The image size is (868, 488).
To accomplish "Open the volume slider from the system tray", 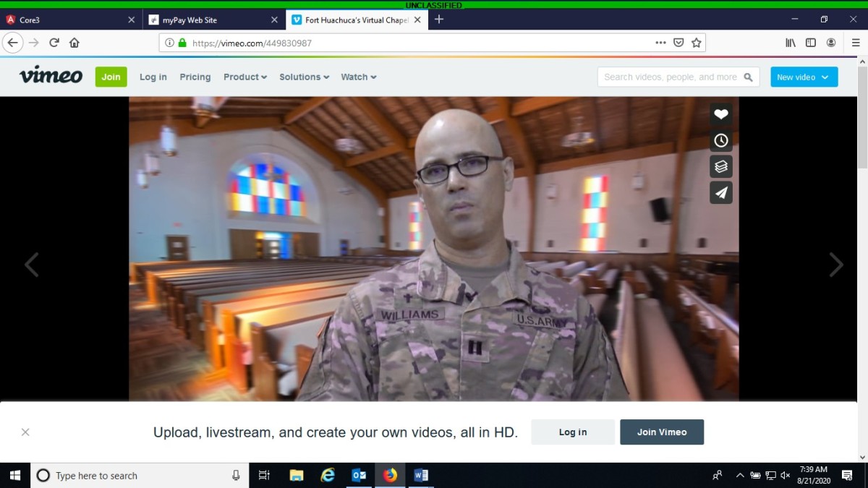I will (785, 475).
